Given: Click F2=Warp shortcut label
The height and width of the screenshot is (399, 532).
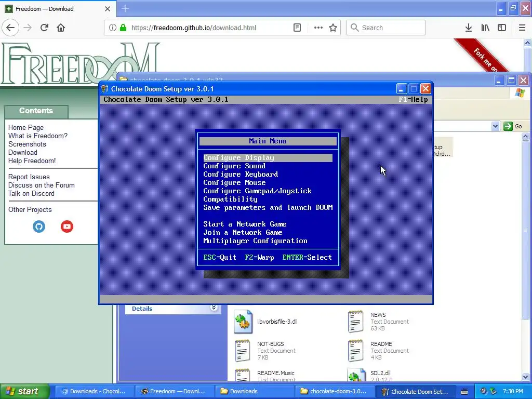Looking at the screenshot, I should tap(260, 258).
